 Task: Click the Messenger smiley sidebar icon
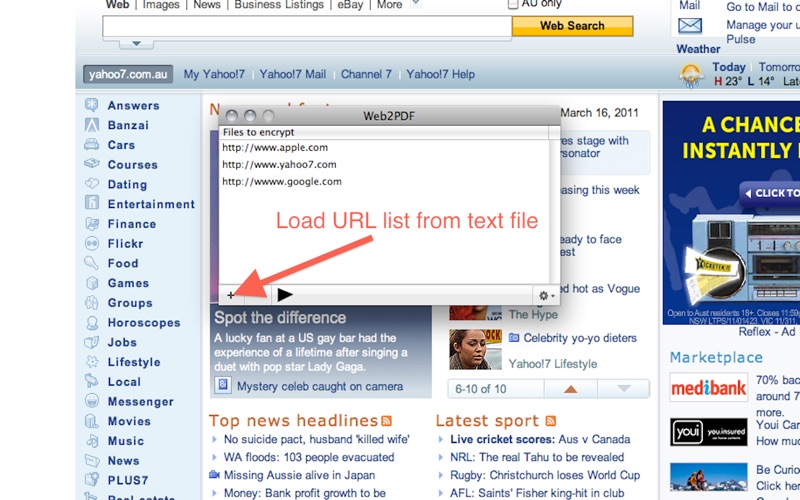tap(92, 401)
